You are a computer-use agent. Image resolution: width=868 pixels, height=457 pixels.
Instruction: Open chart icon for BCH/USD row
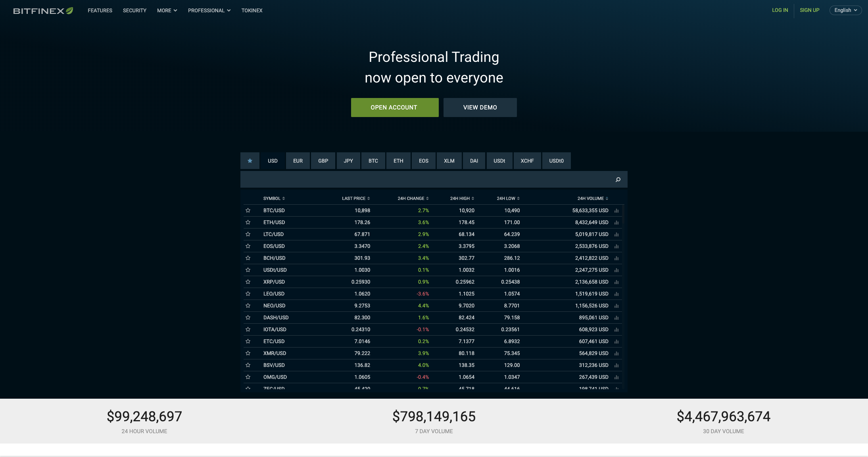[616, 258]
